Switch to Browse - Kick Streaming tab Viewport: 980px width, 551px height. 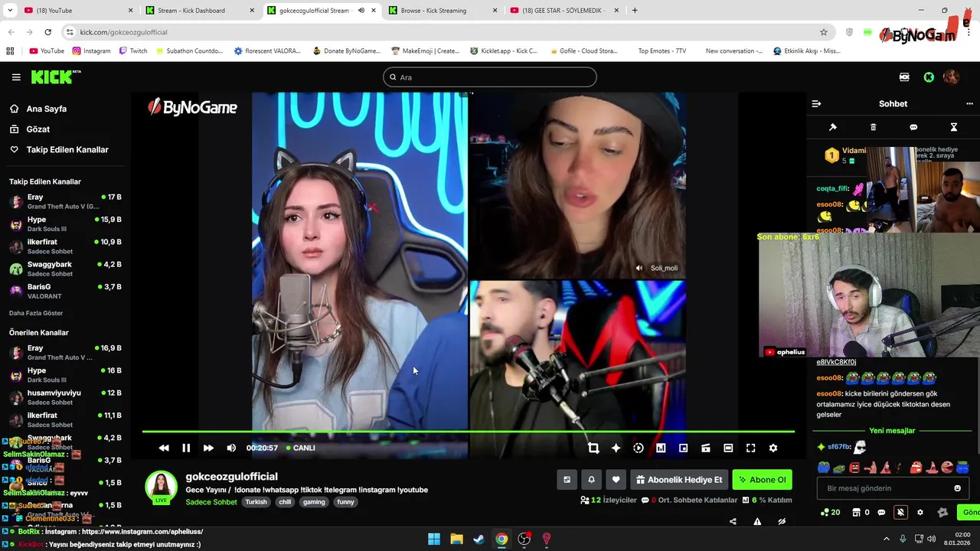tap(442, 11)
